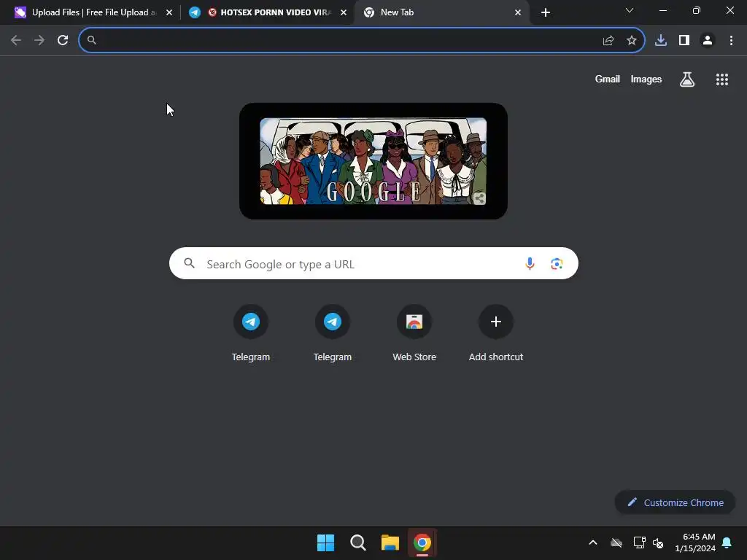The image size is (747, 560).
Task: Click the muted volume tray icon
Action: click(x=658, y=542)
